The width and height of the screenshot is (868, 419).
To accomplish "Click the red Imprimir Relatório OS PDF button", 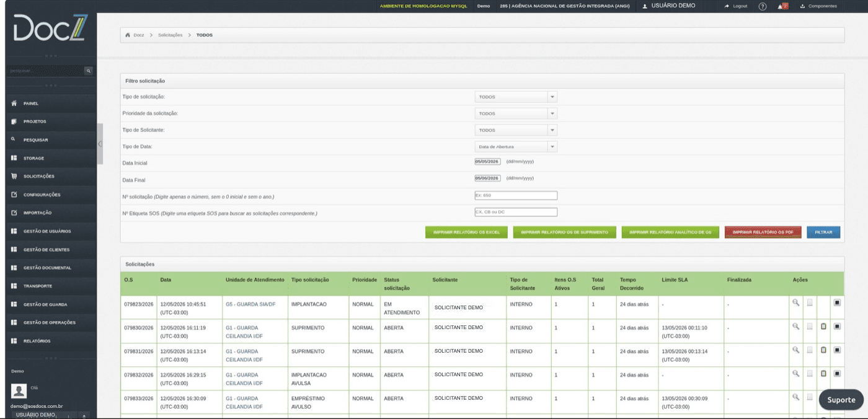I will tap(763, 232).
